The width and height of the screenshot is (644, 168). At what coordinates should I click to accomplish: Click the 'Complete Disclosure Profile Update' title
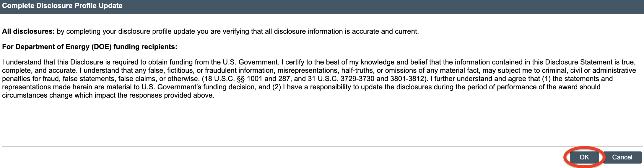62,6
